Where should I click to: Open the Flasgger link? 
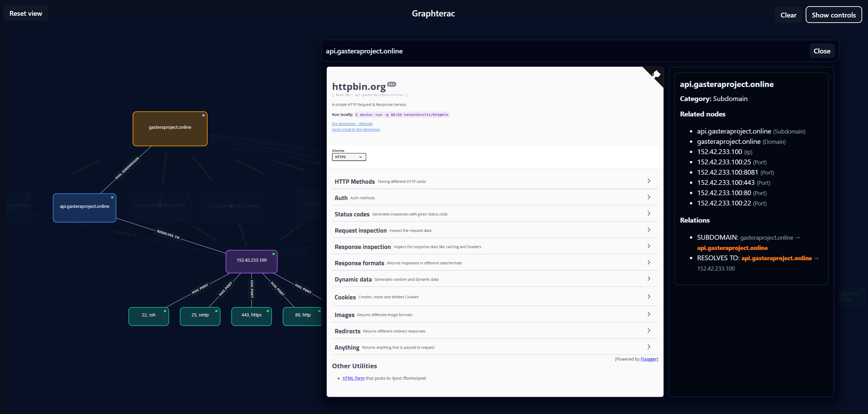[x=649, y=359]
